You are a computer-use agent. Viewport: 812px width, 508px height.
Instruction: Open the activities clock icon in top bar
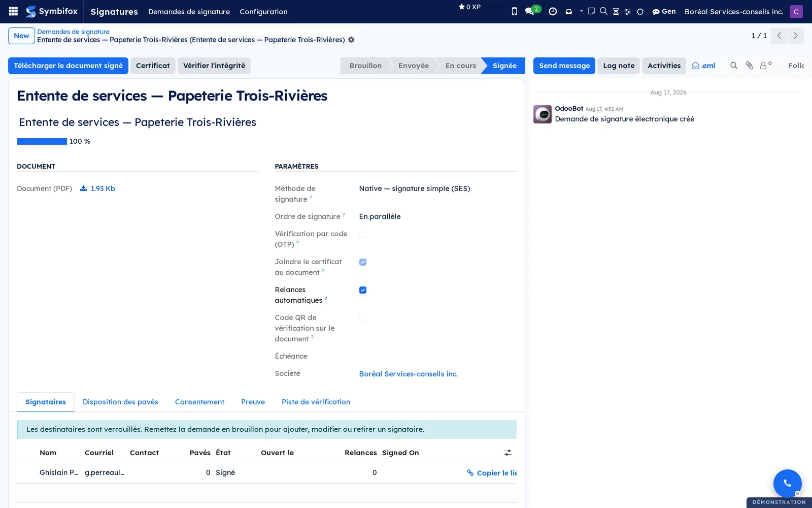click(553, 11)
